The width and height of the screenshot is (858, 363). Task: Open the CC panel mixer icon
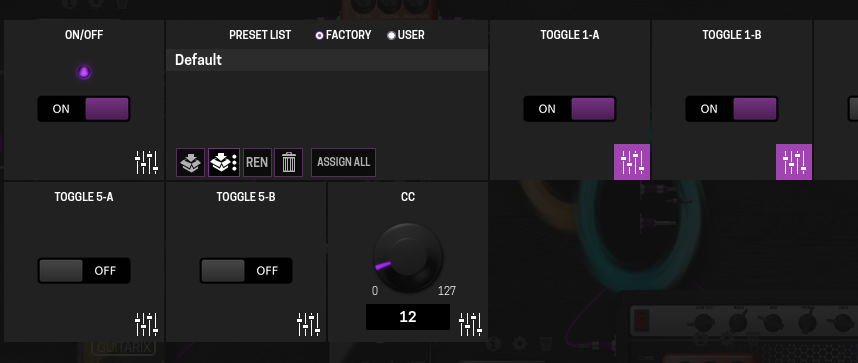point(470,325)
